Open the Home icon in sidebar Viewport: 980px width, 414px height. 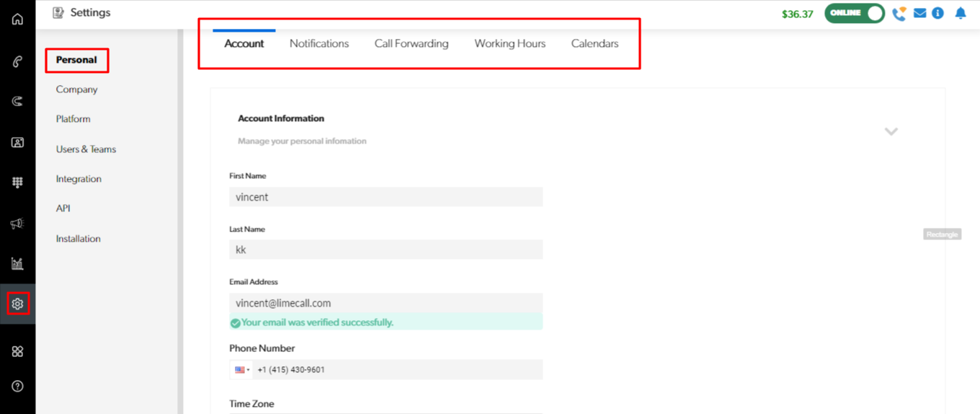point(17,19)
